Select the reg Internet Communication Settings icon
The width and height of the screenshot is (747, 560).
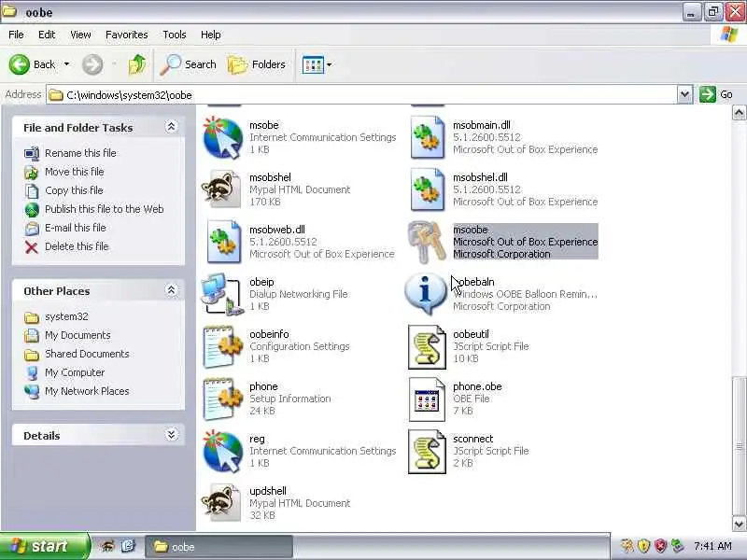pyautogui.click(x=223, y=452)
